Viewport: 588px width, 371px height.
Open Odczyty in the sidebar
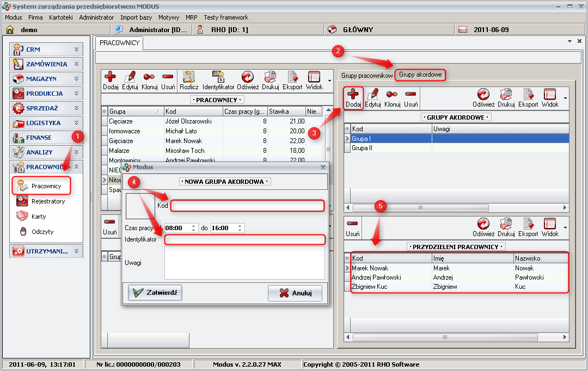[42, 232]
